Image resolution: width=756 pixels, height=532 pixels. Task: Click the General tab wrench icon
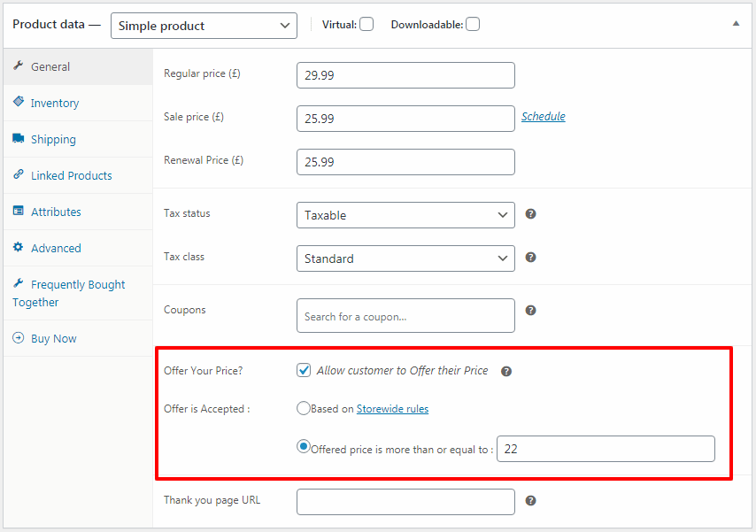pyautogui.click(x=19, y=66)
